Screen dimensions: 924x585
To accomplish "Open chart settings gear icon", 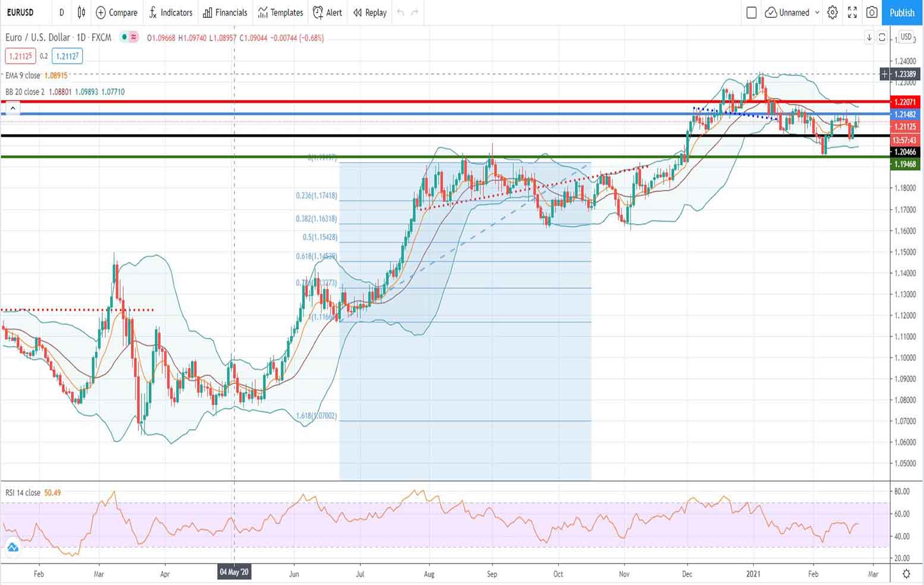I will click(x=832, y=12).
